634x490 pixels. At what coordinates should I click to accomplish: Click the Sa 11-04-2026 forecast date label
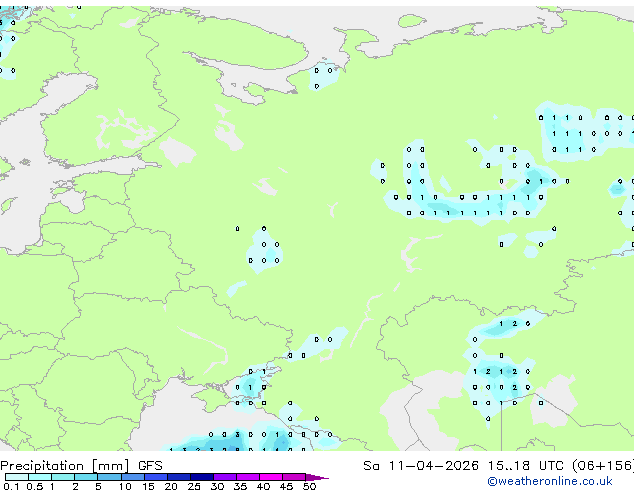(x=421, y=466)
